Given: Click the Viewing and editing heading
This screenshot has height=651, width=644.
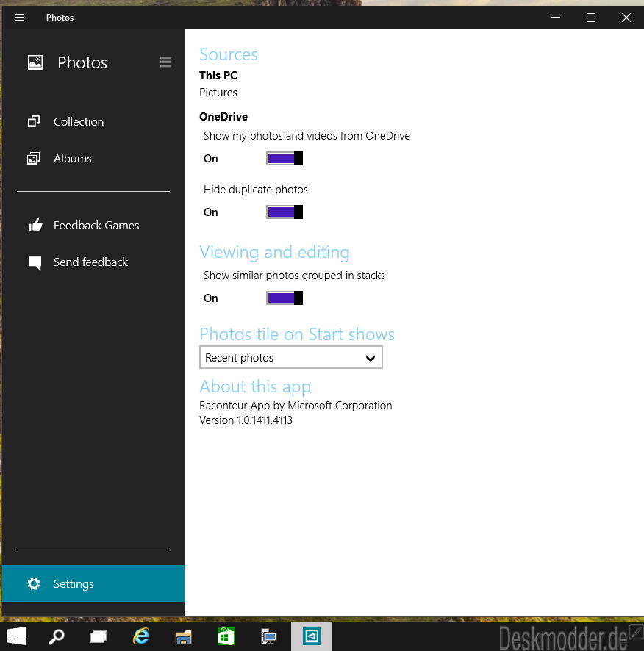Looking at the screenshot, I should pos(274,252).
